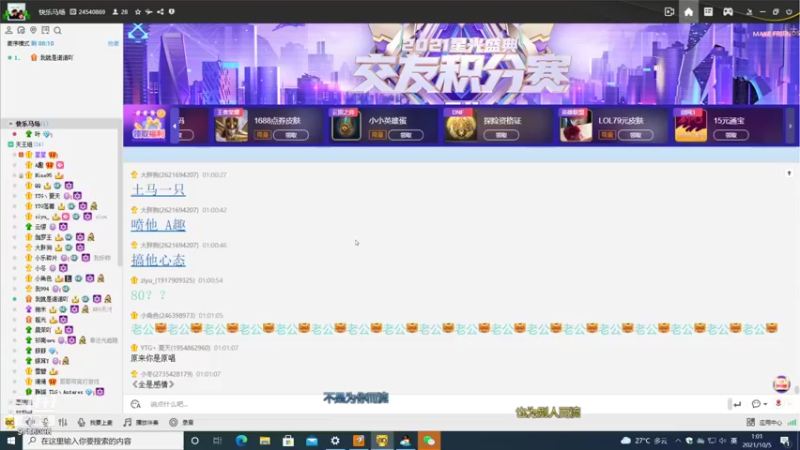Click the chat bubble icon in sidebar toolbar
The image size is (800, 450).
21,31
